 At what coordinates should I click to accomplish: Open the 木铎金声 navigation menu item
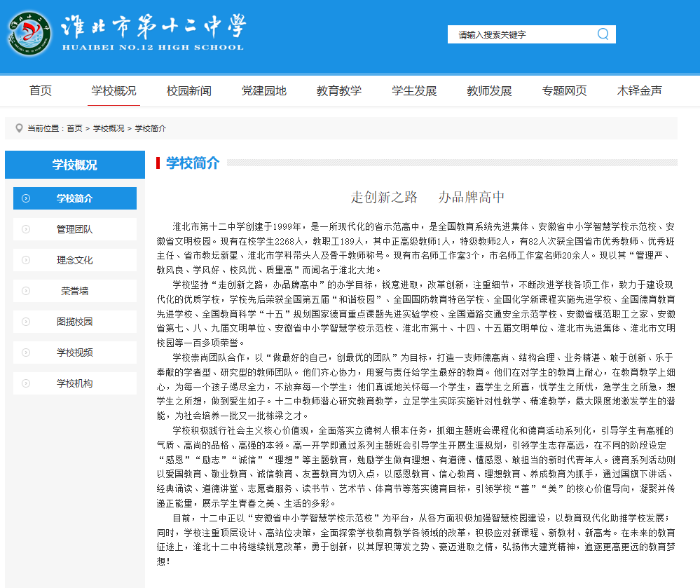click(x=639, y=90)
